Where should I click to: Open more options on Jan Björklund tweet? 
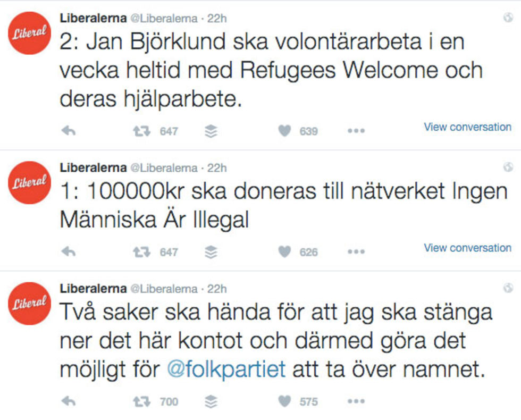coord(356,131)
